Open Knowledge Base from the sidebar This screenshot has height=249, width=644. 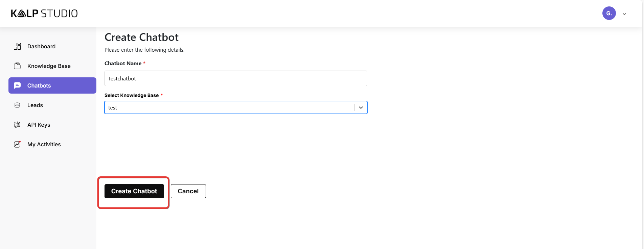49,66
